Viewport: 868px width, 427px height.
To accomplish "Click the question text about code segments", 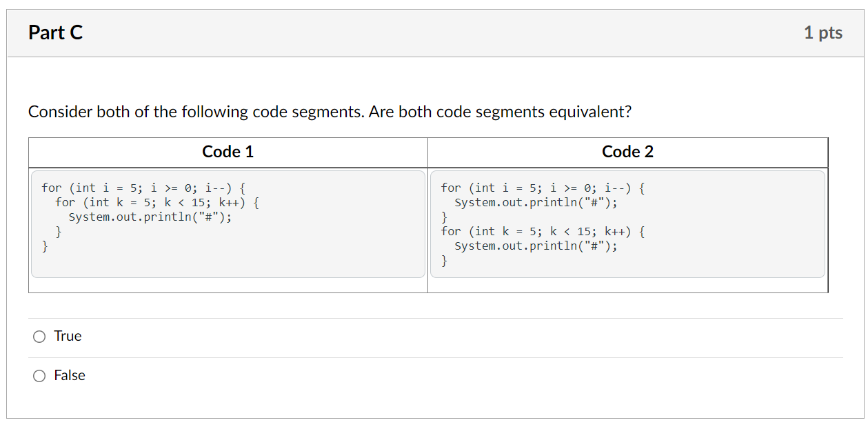I will coord(330,112).
